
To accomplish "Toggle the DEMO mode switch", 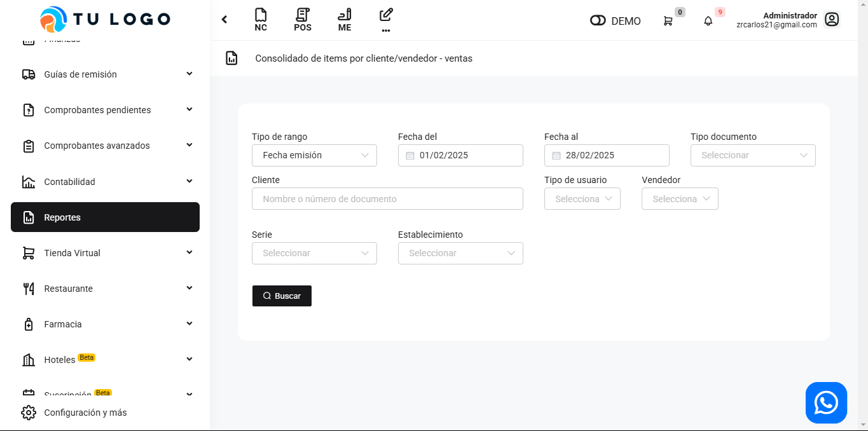I will pos(598,21).
